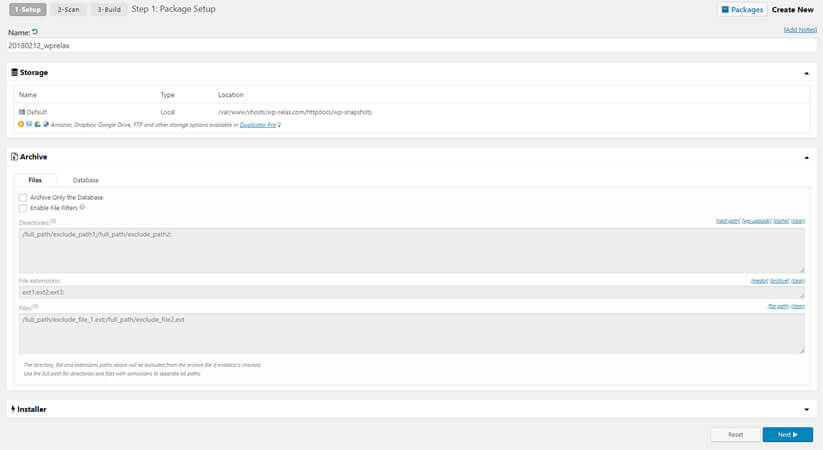
Task: Click cache link above Directories
Action: [782, 221]
